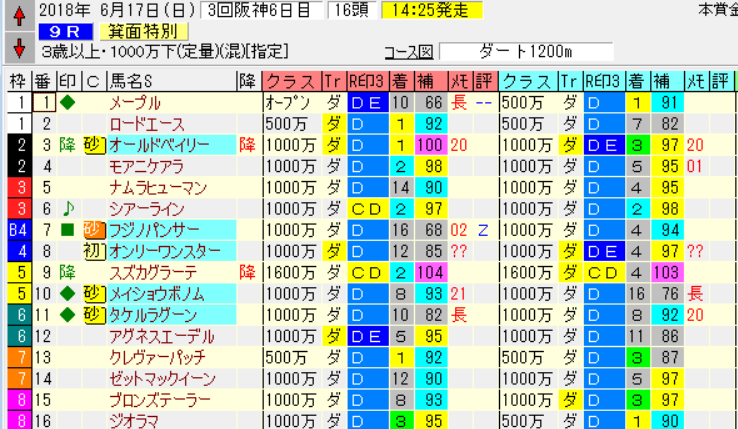Click the red 長 memo for メープル

pyautogui.click(x=459, y=103)
